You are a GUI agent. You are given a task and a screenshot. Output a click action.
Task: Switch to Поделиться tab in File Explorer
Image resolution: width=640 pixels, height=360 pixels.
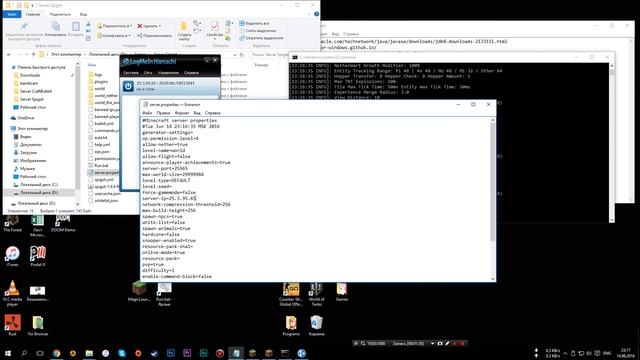click(60, 14)
